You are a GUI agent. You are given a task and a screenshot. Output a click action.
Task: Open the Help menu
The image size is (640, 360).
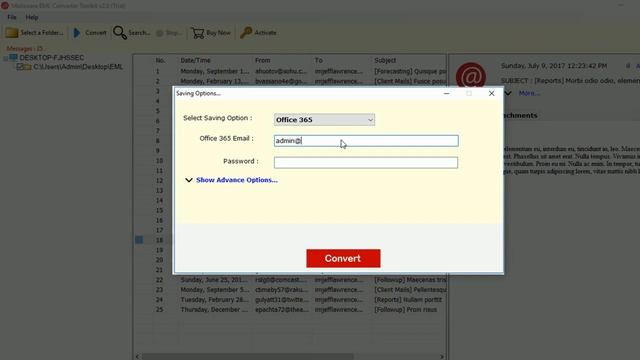32,17
